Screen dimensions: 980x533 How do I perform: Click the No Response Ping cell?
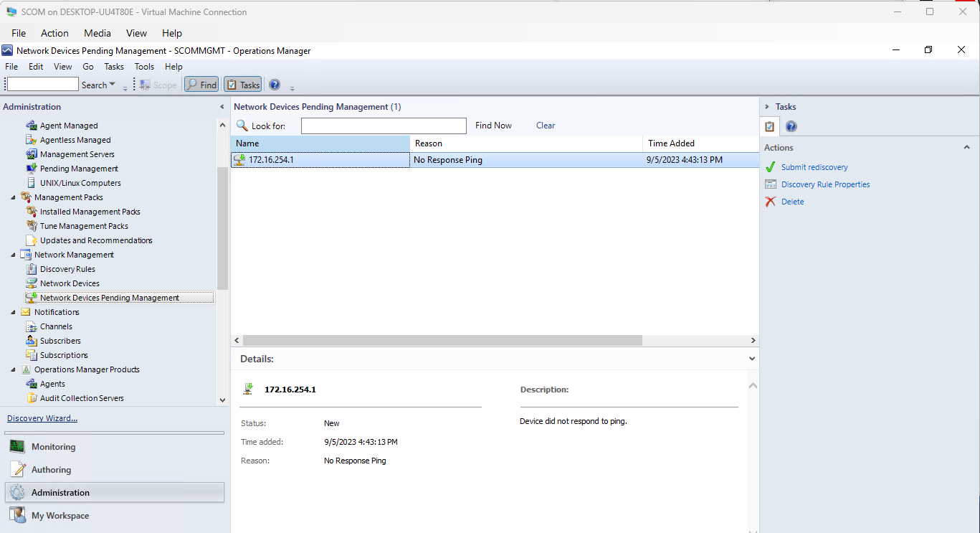click(527, 160)
